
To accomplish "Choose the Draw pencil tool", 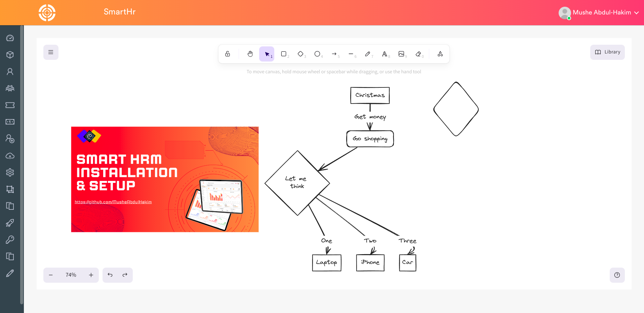I will click(x=368, y=54).
